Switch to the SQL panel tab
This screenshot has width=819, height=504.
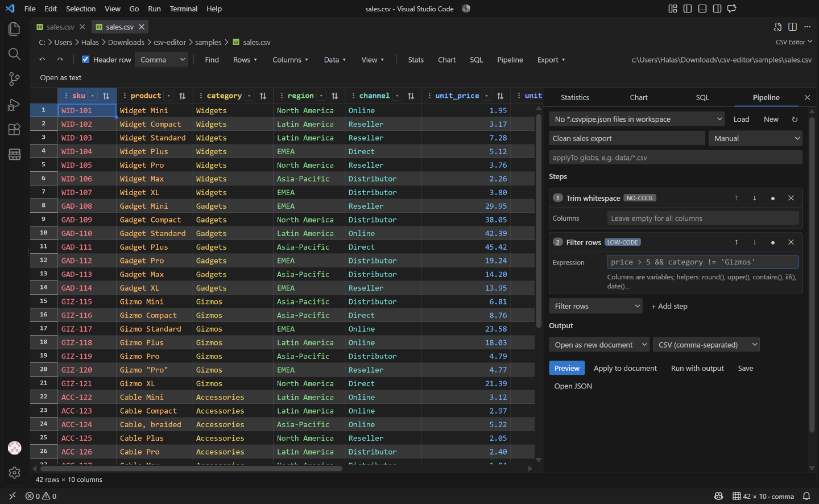click(702, 98)
